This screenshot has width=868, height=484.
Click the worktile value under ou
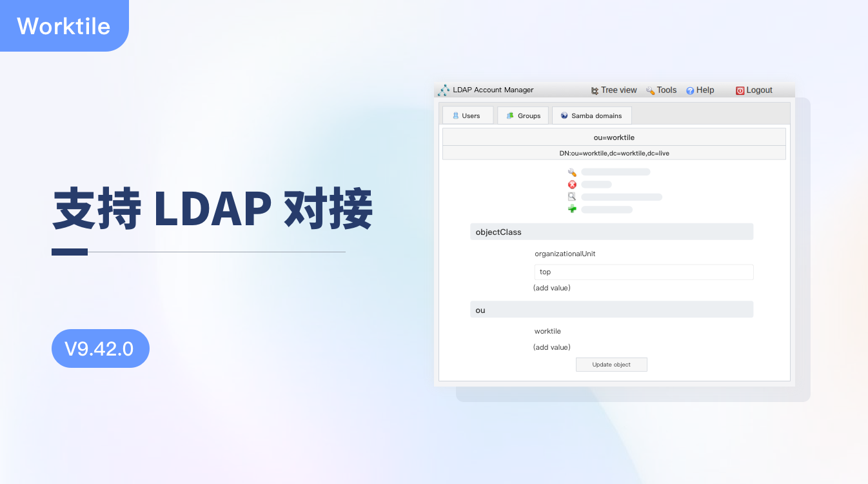pos(547,331)
